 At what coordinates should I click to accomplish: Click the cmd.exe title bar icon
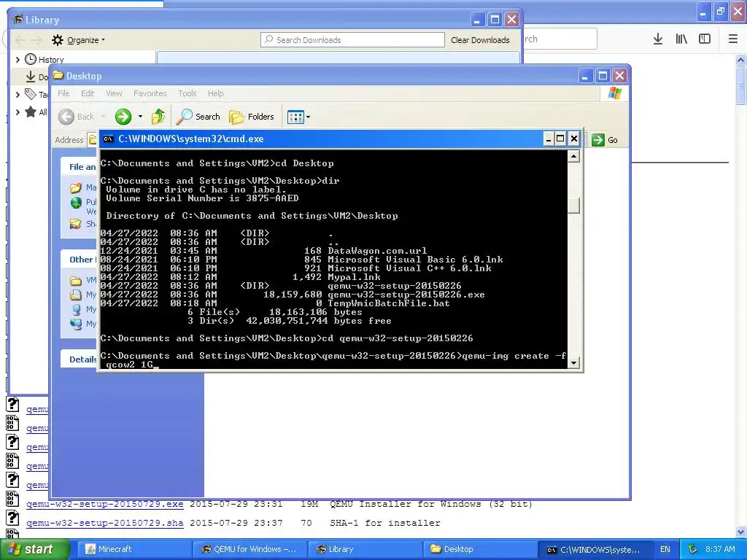(x=108, y=139)
